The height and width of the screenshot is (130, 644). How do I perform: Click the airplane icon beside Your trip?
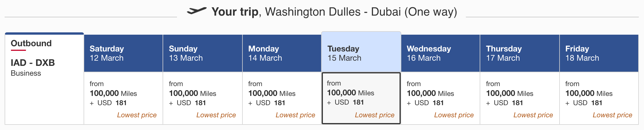[197, 11]
